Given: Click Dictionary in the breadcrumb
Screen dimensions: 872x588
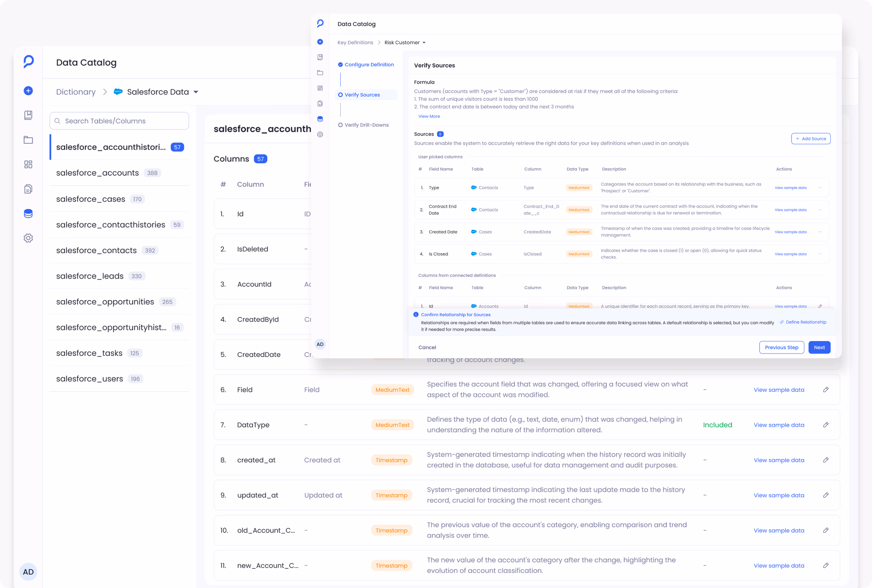Looking at the screenshot, I should coord(76,92).
